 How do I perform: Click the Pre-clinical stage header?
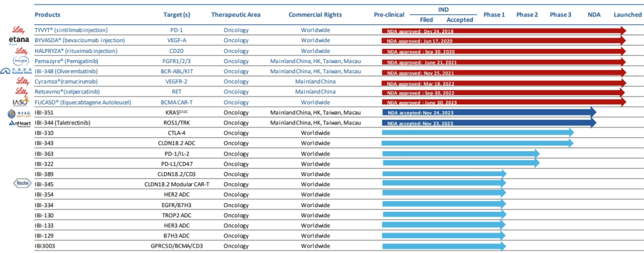click(x=389, y=15)
